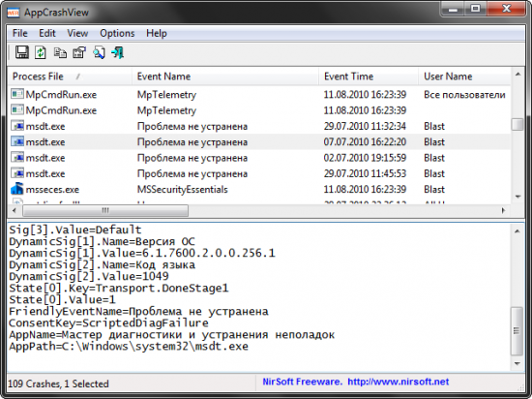Click the details pane vertical scrollbar thumb
The image size is (532, 399).
(517, 331)
